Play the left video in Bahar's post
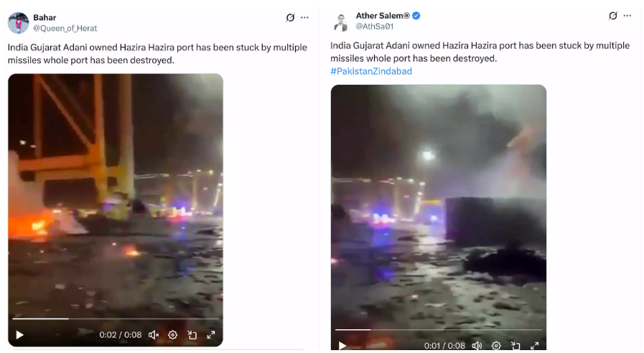 [x=19, y=335]
